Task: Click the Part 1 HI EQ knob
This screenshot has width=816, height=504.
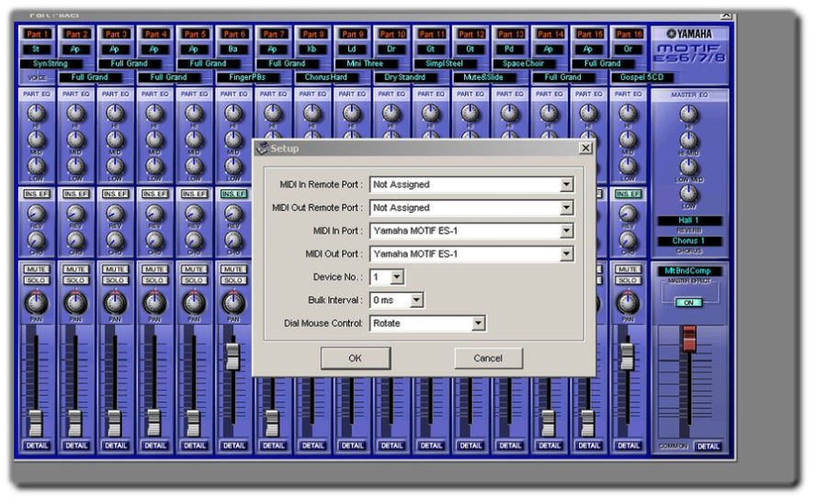Action: [x=36, y=112]
